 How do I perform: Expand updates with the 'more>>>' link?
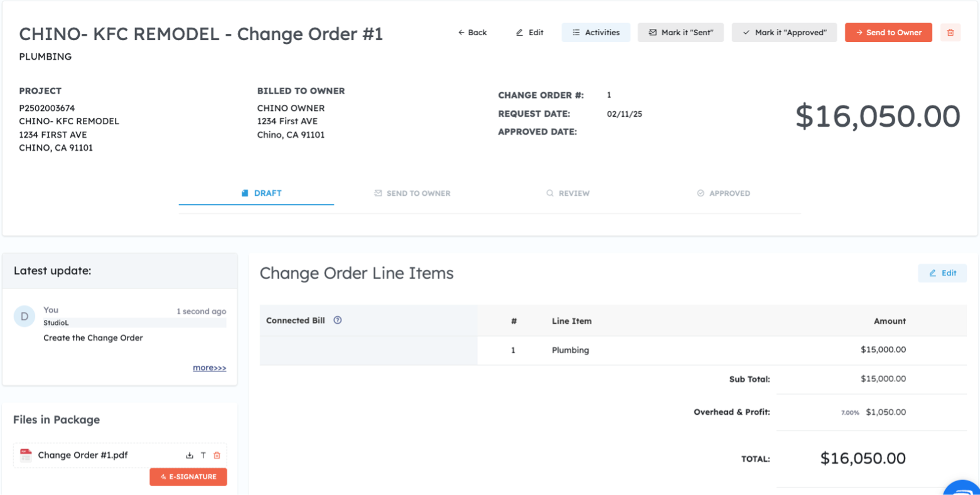(x=209, y=368)
